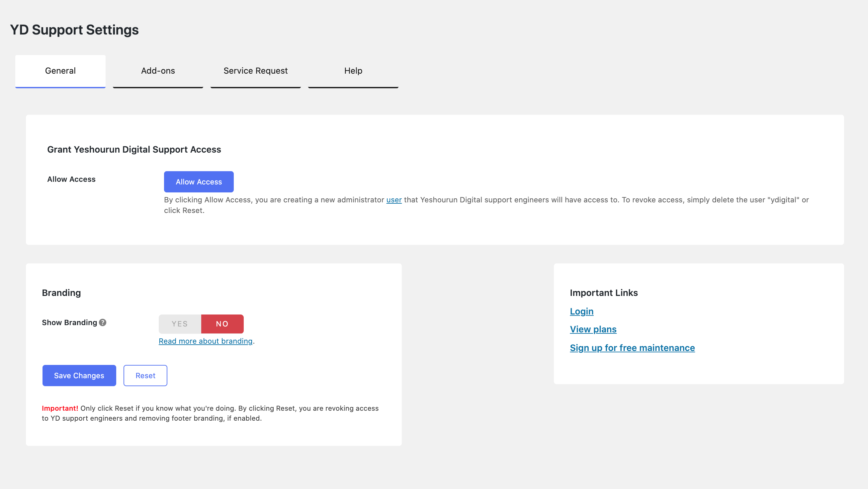
Task: Click Grant Yeshourun Digital Support Access heading
Action: 134,149
